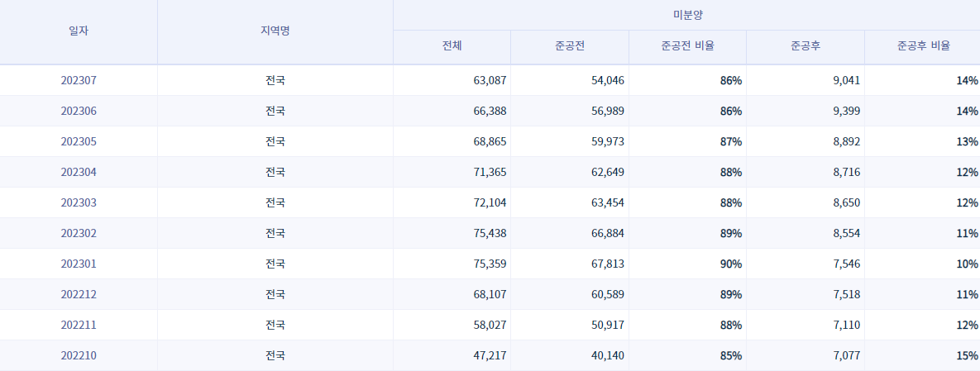This screenshot has height=371, width=980.
Task: Select the 15% ratio cell
Action: (922, 355)
